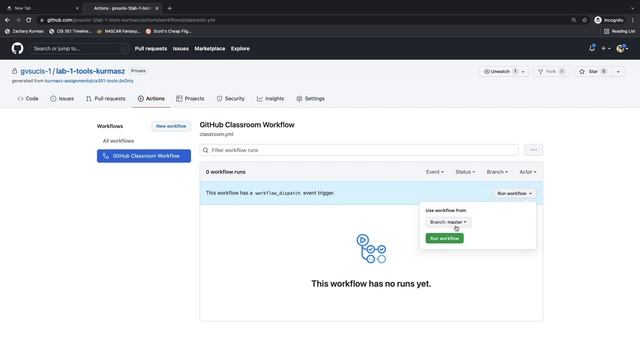This screenshot has width=640, height=360.
Task: Select the Actions tab
Action: click(151, 99)
